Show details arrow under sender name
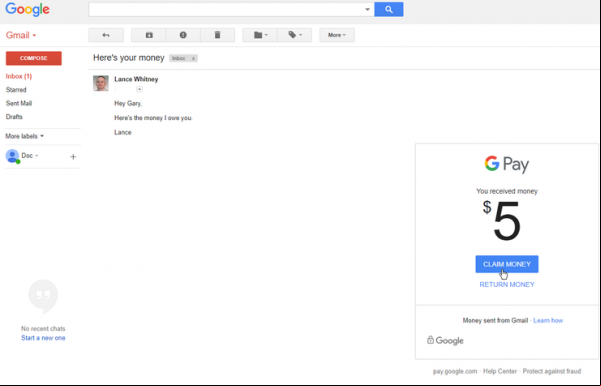 tap(140, 89)
